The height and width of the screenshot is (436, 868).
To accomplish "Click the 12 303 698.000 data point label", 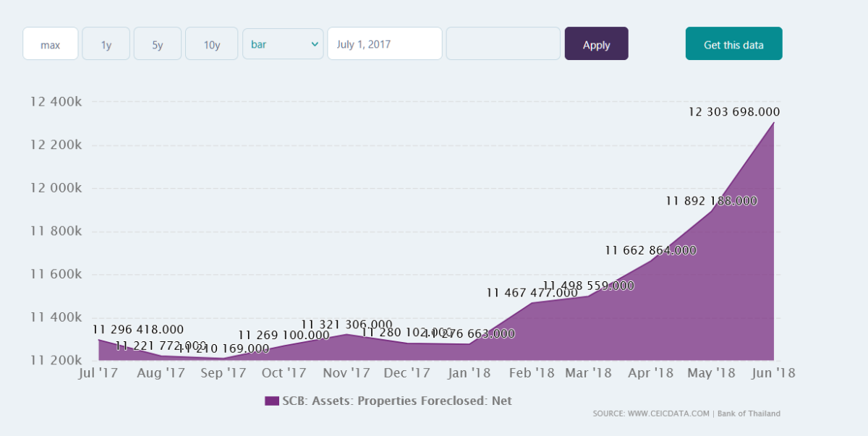I will click(733, 112).
